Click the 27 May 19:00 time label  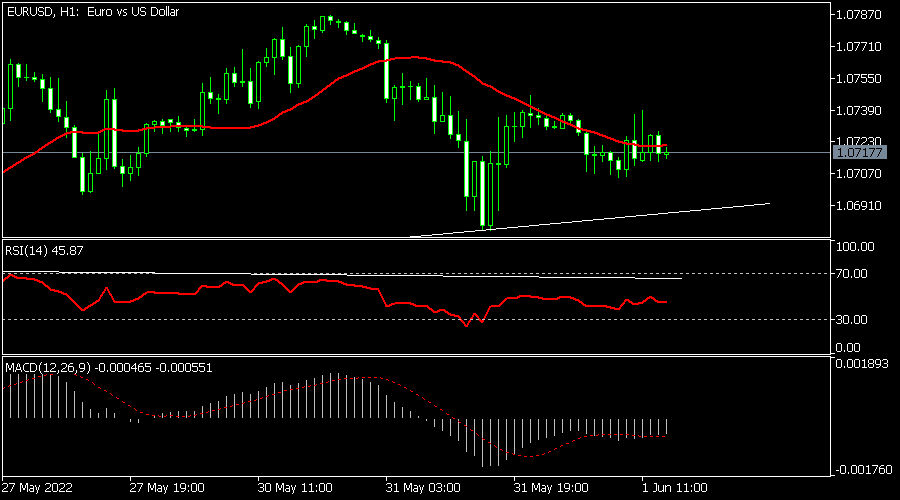167,488
